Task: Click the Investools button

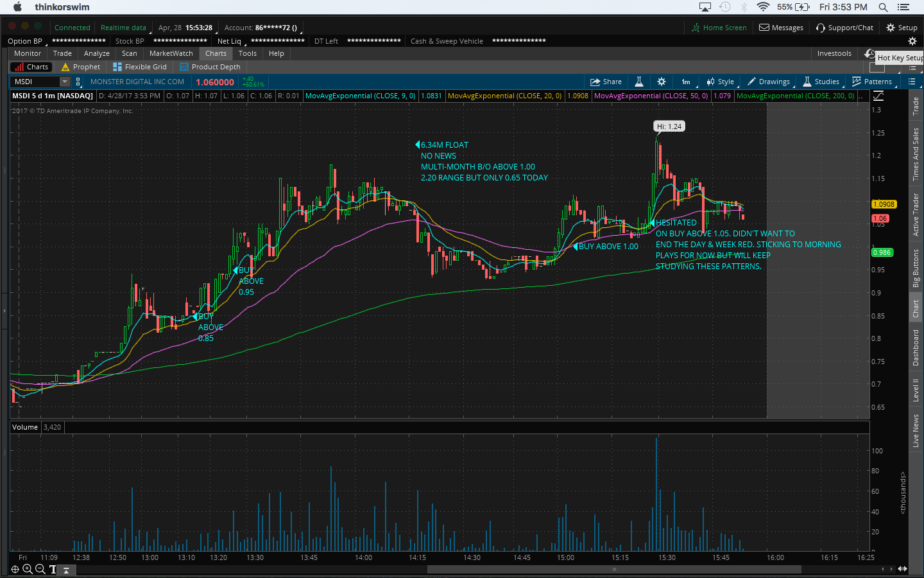Action: 834,53
